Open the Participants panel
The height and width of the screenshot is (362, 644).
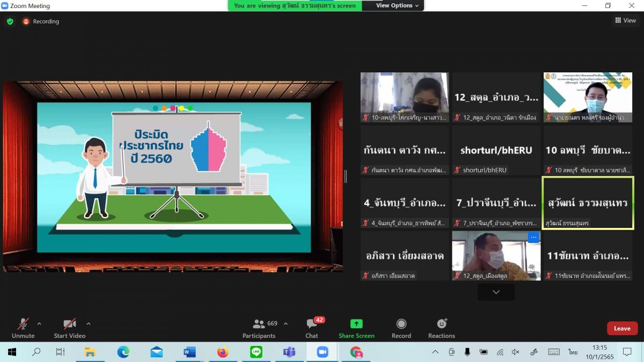tap(259, 328)
